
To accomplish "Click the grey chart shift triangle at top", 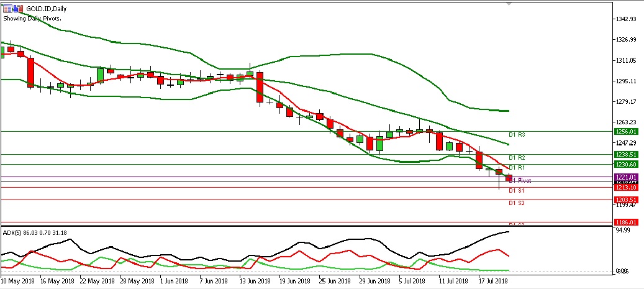I will click(x=510, y=4).
